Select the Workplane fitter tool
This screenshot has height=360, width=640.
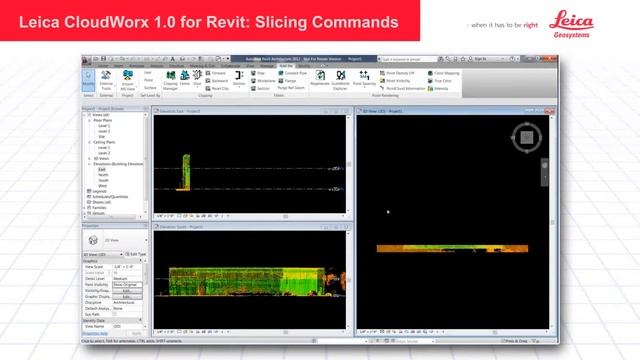263,81
